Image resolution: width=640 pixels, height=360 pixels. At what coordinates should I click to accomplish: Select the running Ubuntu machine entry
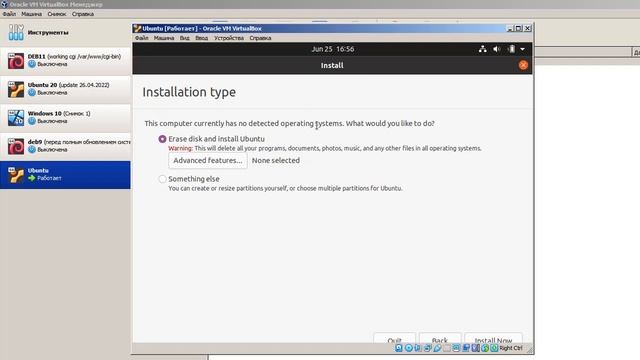click(65, 175)
